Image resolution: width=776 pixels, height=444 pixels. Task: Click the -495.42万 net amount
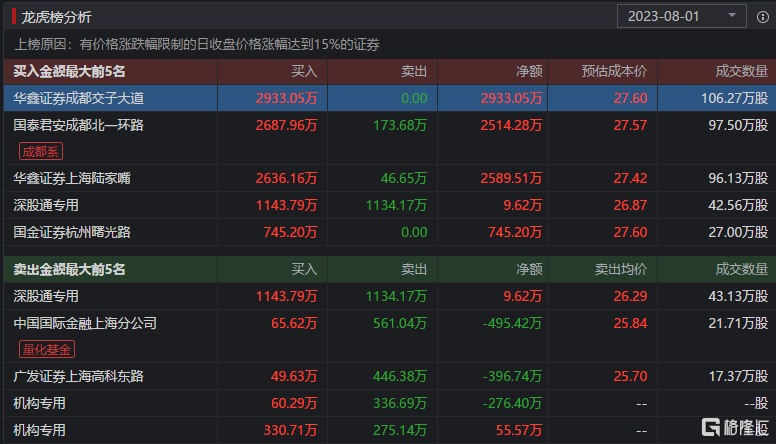pos(512,323)
